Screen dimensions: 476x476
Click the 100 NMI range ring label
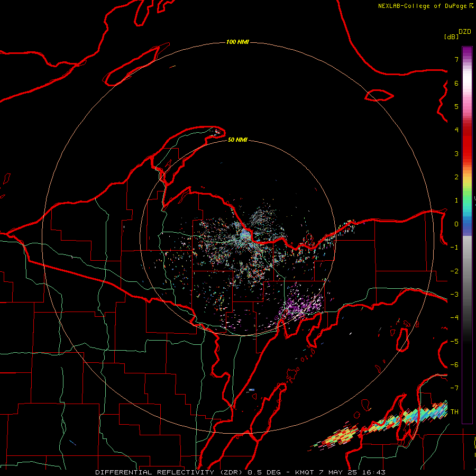click(x=237, y=42)
